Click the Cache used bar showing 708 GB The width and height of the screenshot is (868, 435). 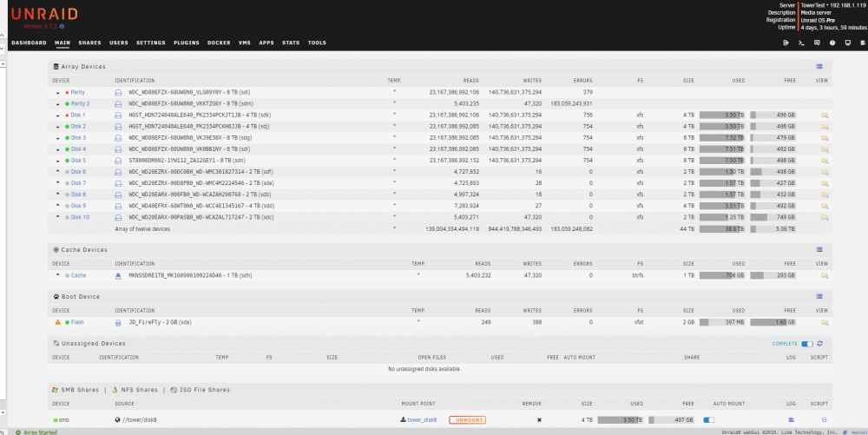(x=722, y=275)
